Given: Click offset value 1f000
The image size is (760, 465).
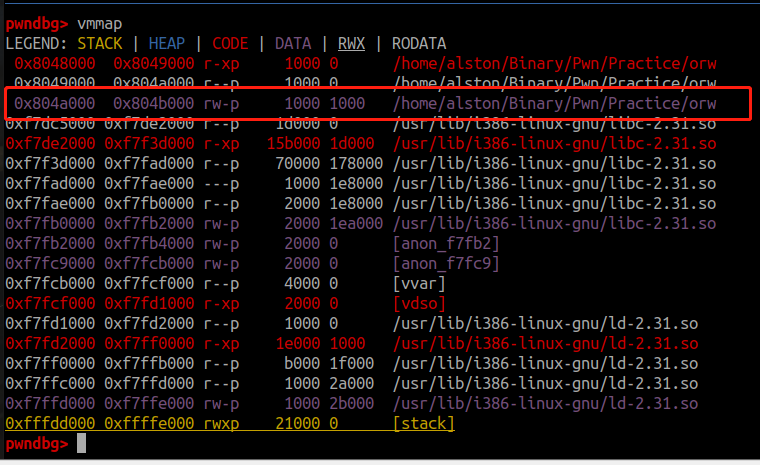Looking at the screenshot, I should (x=351, y=363).
